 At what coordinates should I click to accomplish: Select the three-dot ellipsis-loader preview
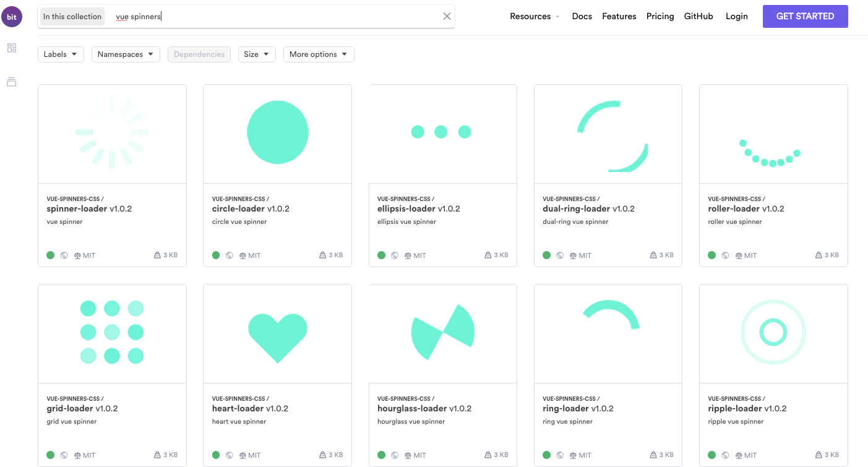coord(442,134)
